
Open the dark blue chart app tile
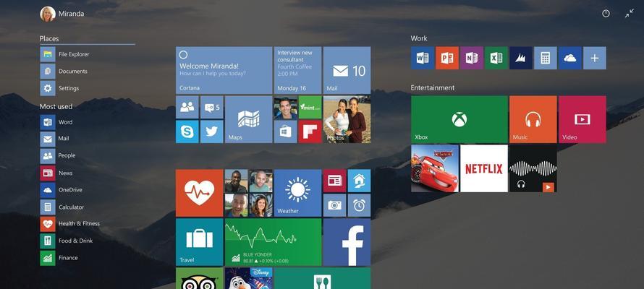point(521,59)
